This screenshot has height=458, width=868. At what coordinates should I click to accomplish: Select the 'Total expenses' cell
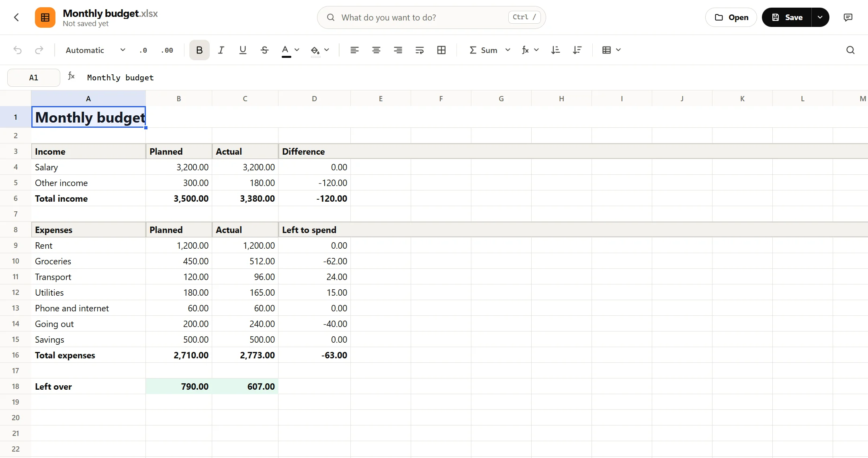coord(88,355)
